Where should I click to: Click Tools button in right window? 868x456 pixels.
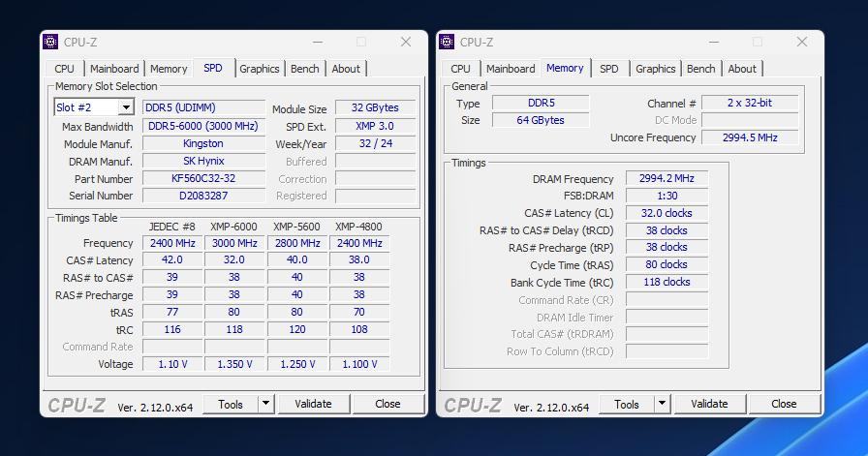click(x=627, y=405)
